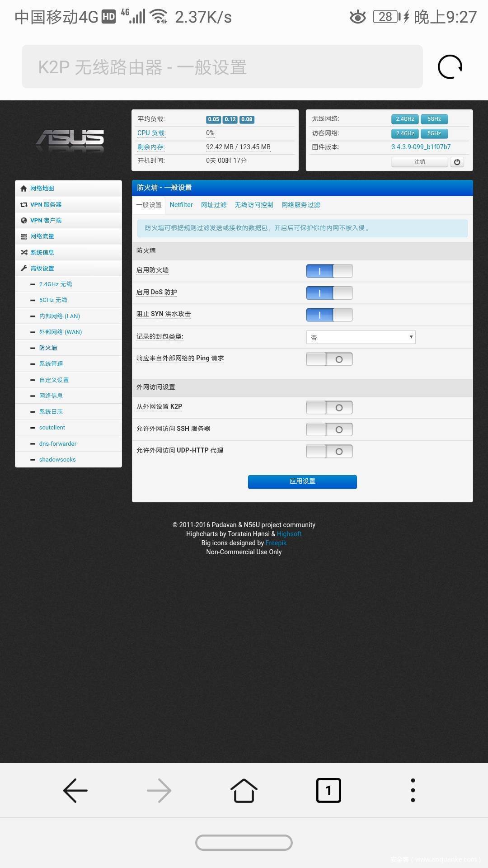The width and height of the screenshot is (488, 868).
Task: Enable 允许外网访问 UDP-HTTP 代理 switch
Action: click(x=329, y=451)
